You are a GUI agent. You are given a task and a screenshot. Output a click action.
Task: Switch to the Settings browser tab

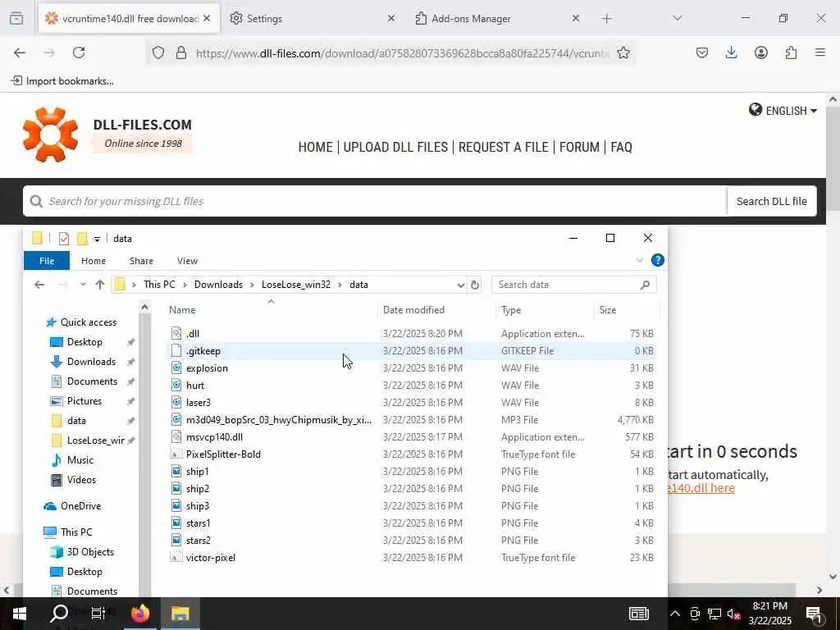pyautogui.click(x=313, y=19)
